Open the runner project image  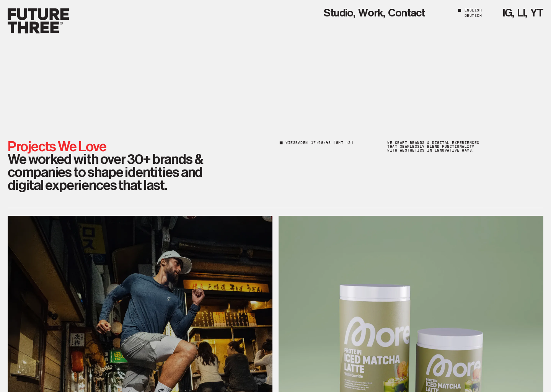[140, 304]
